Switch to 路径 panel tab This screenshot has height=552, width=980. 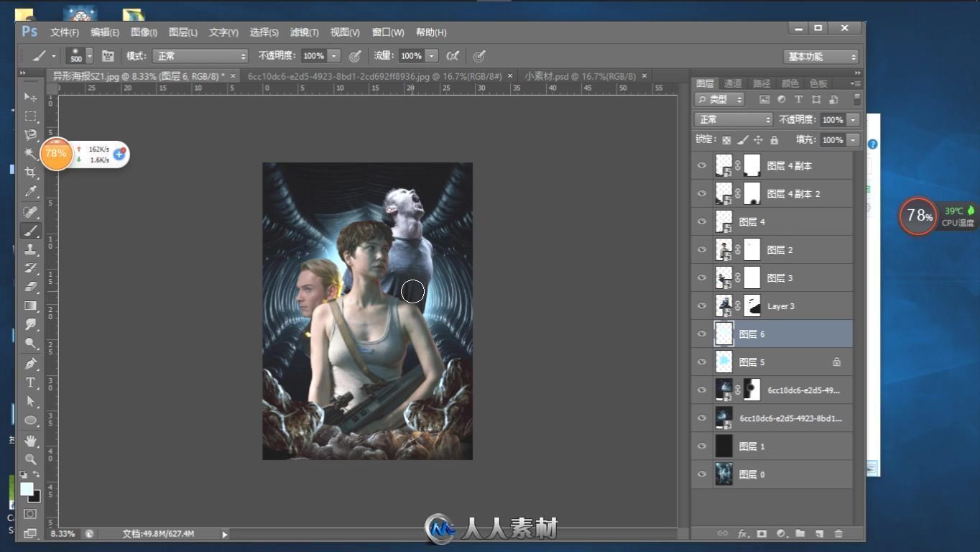pos(761,83)
